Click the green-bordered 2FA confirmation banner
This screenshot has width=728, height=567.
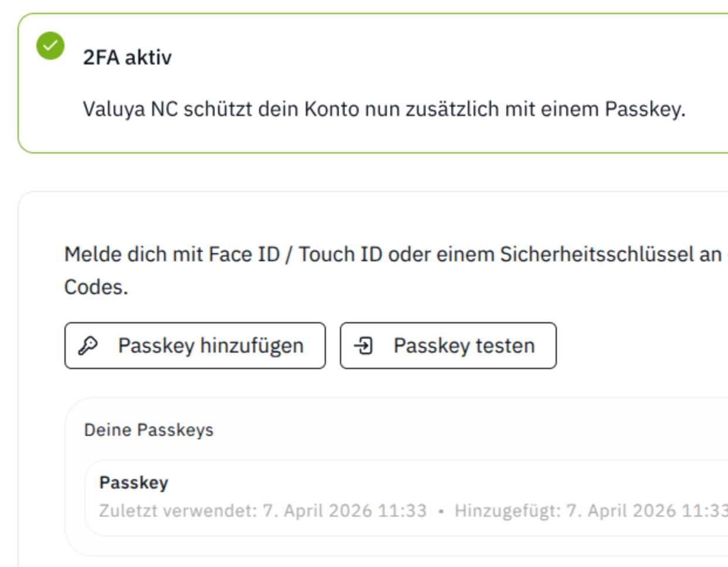tap(373, 83)
